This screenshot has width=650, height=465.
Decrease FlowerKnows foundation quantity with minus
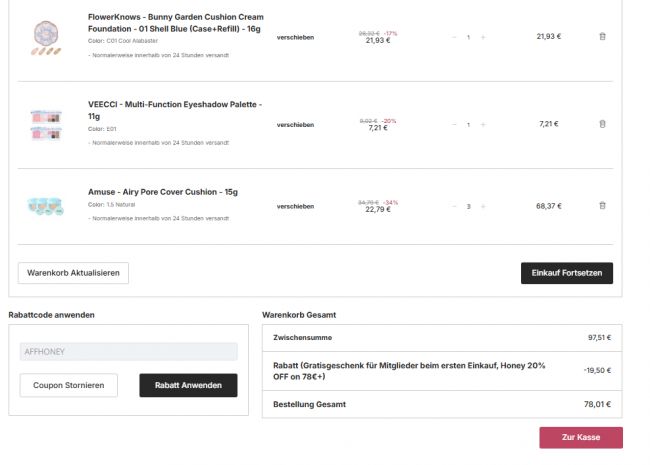pyautogui.click(x=452, y=37)
